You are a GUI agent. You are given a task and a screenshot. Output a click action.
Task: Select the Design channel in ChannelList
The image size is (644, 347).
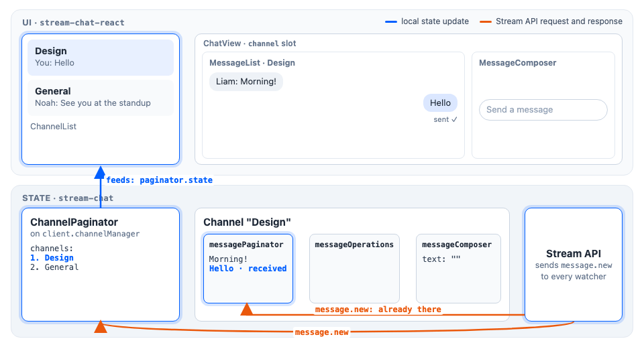click(x=101, y=58)
